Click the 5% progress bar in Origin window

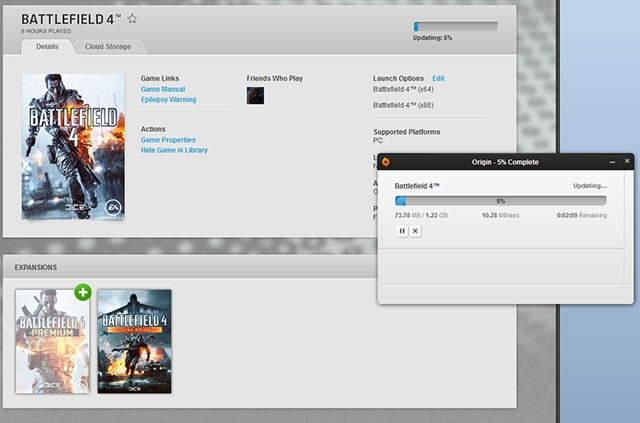coord(501,200)
